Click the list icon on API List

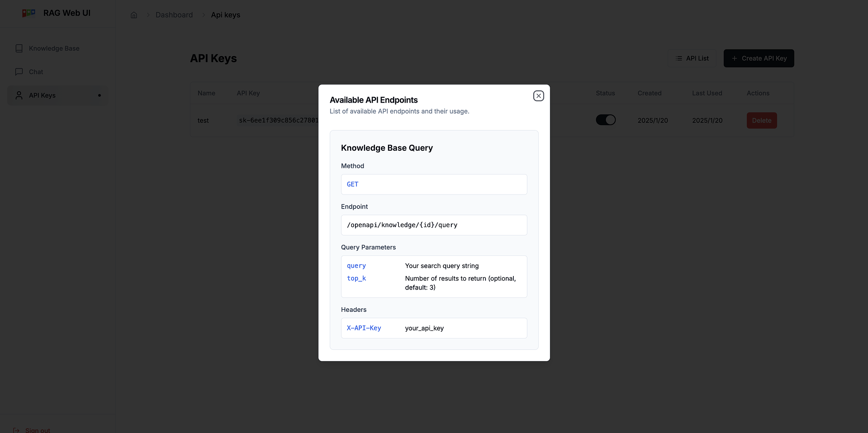(x=679, y=58)
